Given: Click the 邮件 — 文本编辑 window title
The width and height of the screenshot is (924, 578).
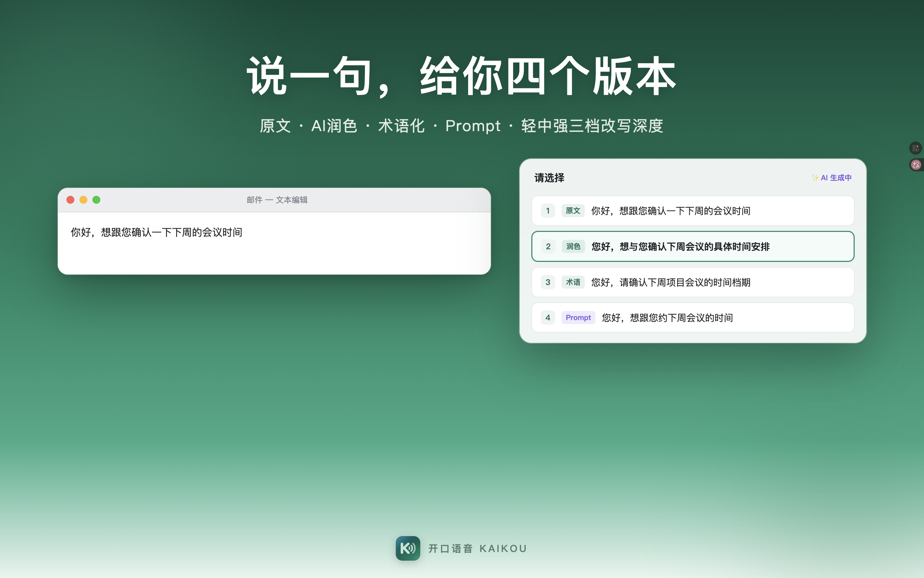Looking at the screenshot, I should (277, 200).
